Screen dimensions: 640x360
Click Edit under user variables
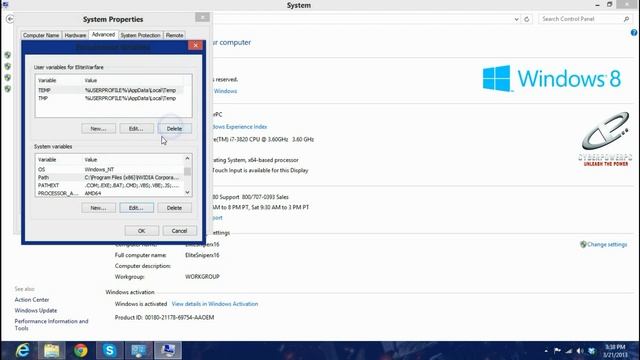[136, 129]
